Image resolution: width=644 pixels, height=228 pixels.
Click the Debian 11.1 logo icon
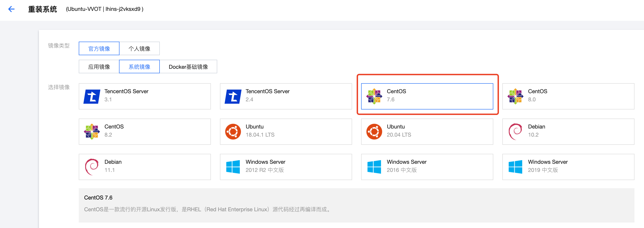[92, 166]
